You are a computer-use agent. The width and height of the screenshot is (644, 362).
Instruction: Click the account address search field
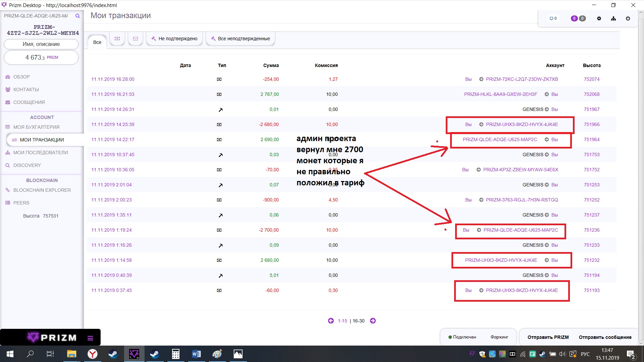pyautogui.click(x=37, y=16)
